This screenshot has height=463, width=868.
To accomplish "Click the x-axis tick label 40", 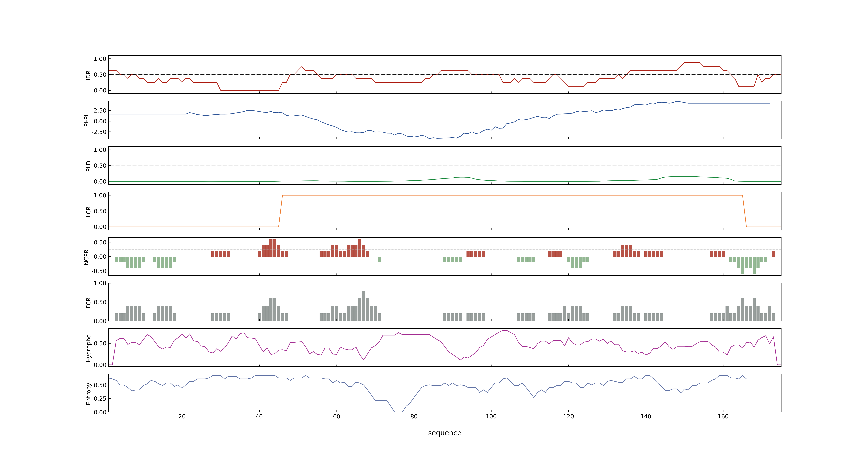I will click(x=259, y=416).
